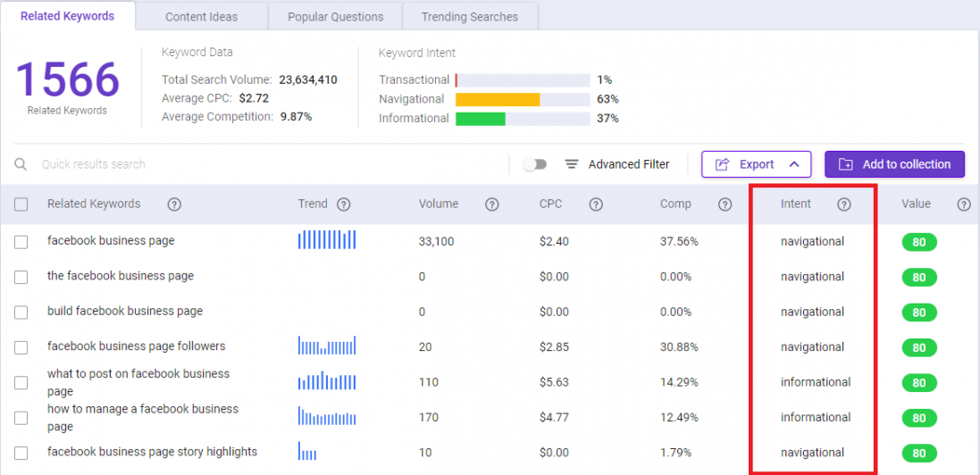The image size is (980, 475).
Task: Click the CPC value $5.63
Action: click(x=554, y=382)
